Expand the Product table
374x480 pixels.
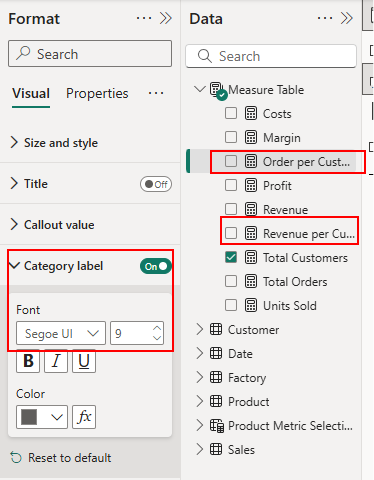click(200, 401)
